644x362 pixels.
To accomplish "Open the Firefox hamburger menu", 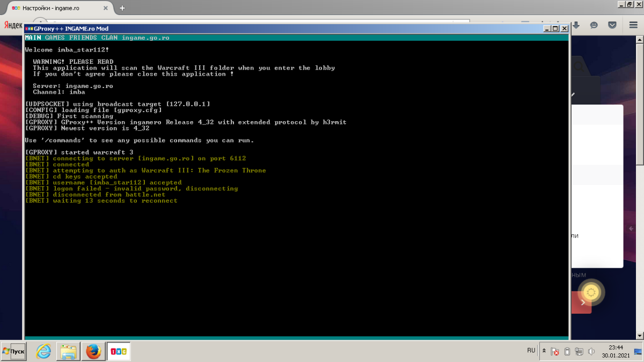I will (632, 25).
